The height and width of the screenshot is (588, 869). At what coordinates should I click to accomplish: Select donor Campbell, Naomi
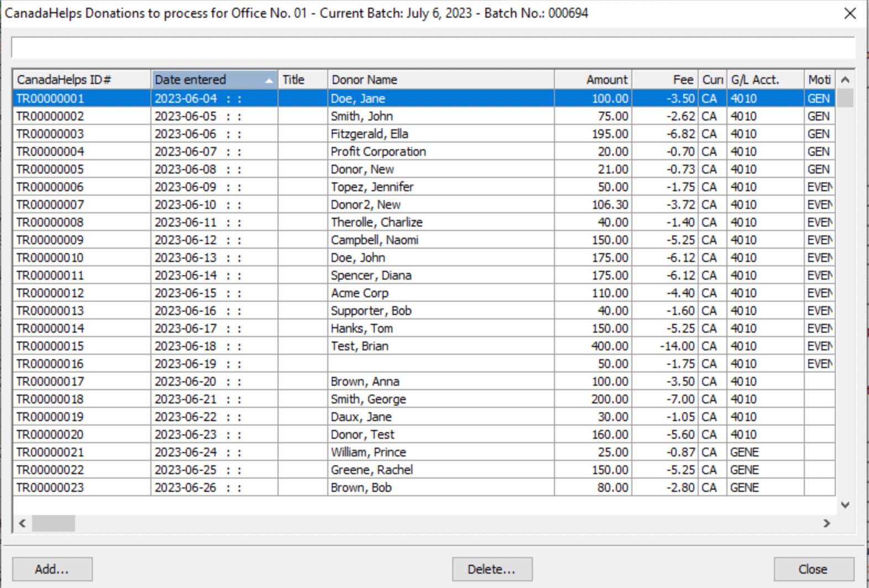tap(374, 240)
